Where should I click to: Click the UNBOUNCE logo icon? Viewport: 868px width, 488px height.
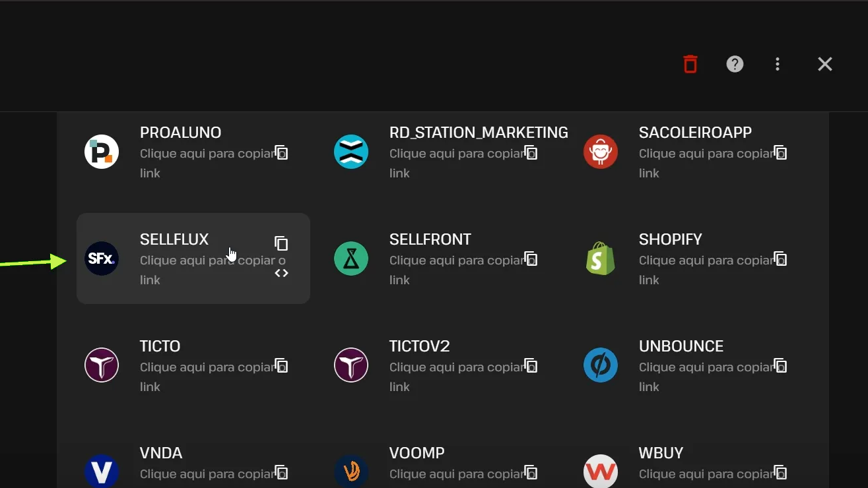point(601,365)
